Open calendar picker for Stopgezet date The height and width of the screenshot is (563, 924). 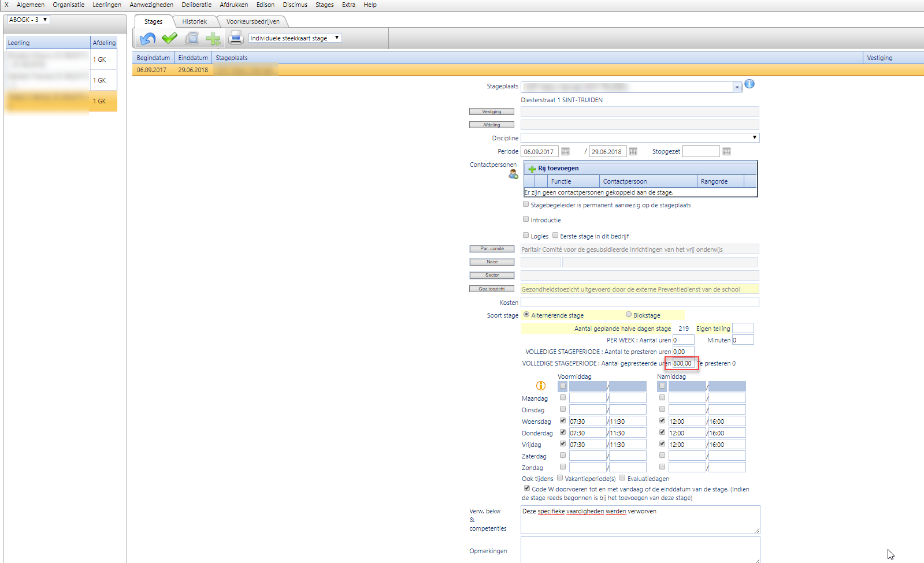pos(726,152)
